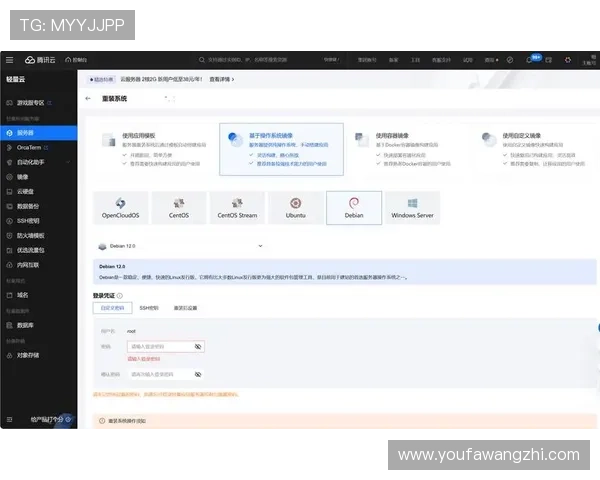Image resolution: width=600 pixels, height=480 pixels.
Task: Pick the Windows Server image tile
Action: 412,207
